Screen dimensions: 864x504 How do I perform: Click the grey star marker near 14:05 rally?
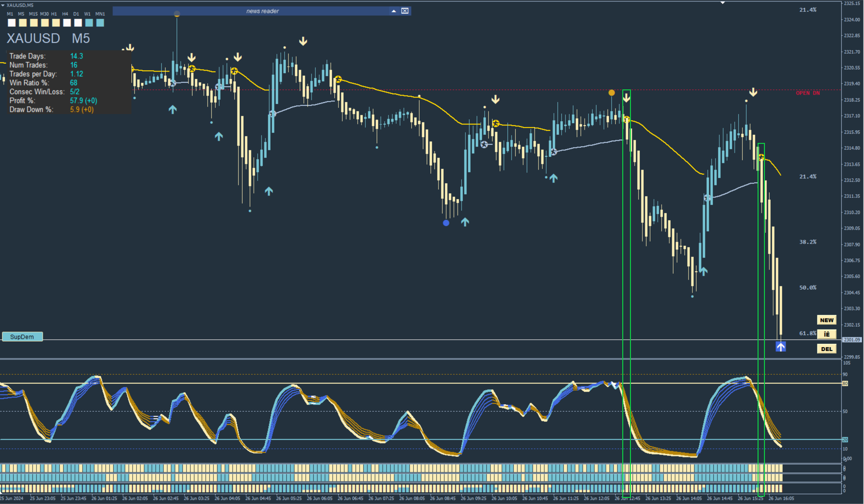coord(707,198)
